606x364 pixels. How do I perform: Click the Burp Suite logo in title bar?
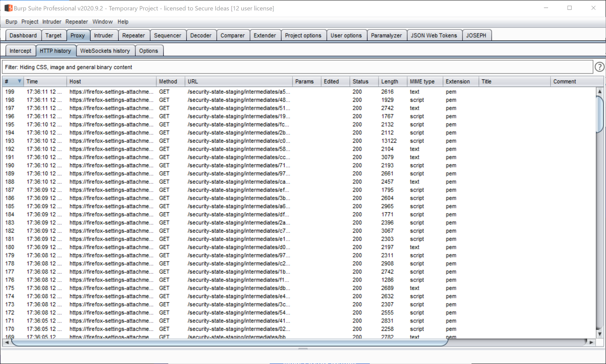click(x=8, y=8)
